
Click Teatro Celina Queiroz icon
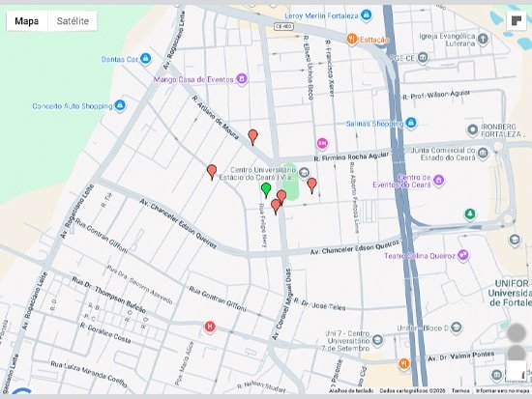(x=463, y=255)
